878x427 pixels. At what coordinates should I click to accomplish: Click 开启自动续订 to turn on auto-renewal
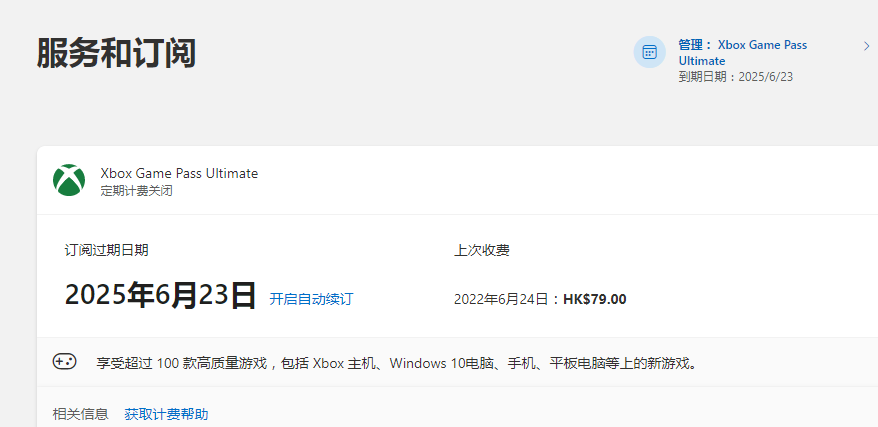[311, 299]
